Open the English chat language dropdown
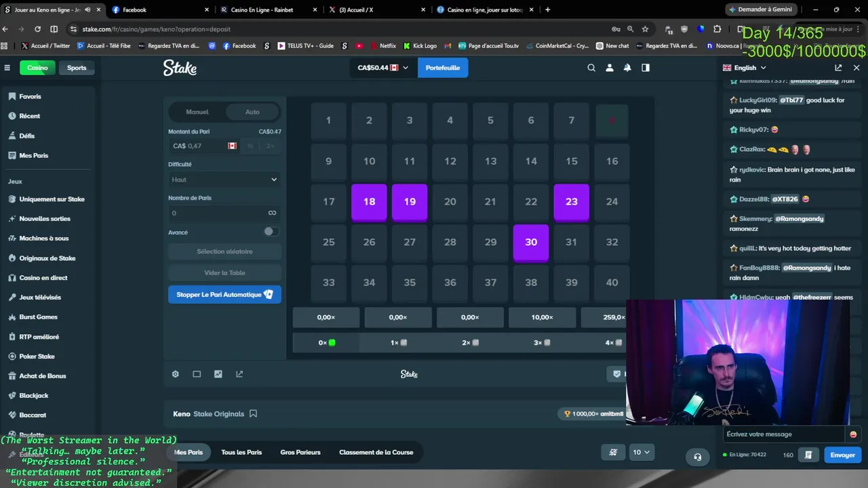 click(x=745, y=68)
